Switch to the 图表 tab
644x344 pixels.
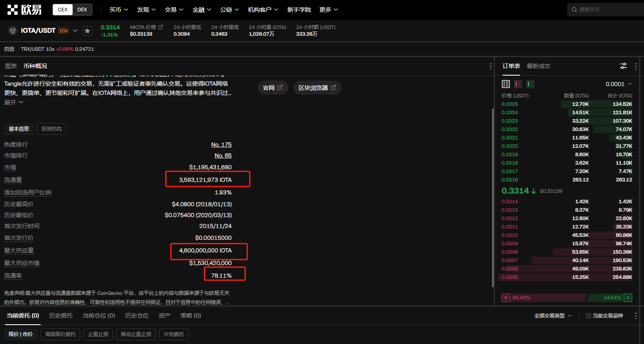pos(11,66)
